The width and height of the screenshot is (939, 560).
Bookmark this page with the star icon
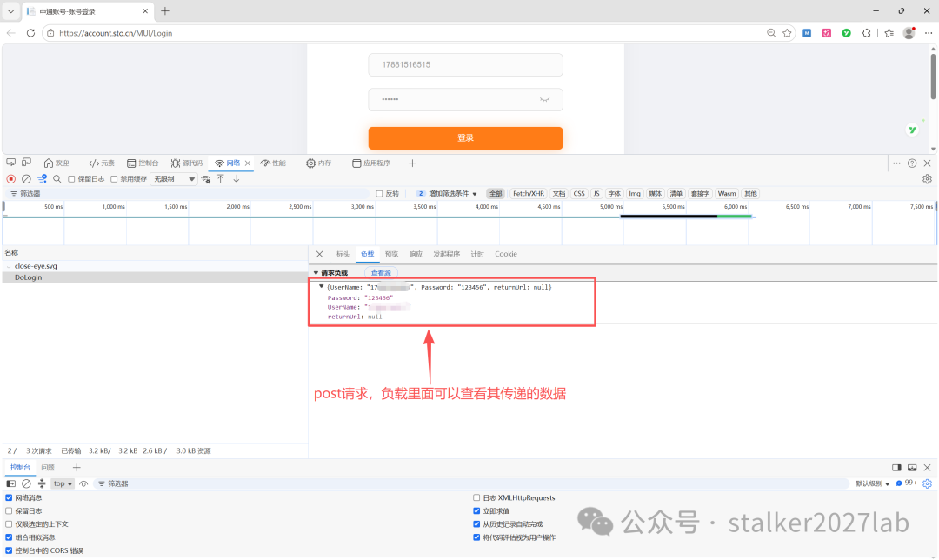[x=787, y=33]
